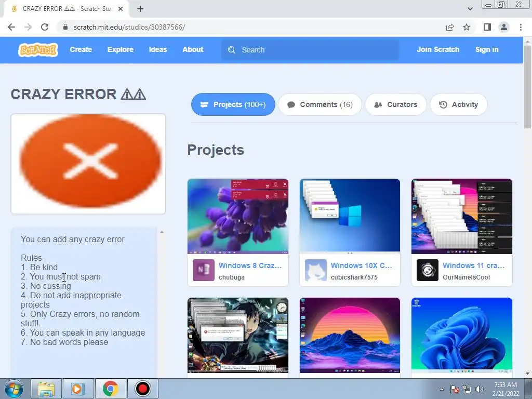Screen dimensions: 532x399
Task: Open the Windows 8 Craz... title link
Action: 250,265
